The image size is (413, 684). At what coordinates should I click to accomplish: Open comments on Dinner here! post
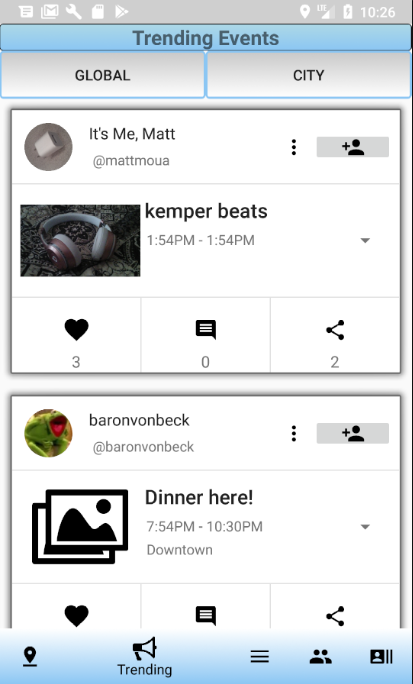coord(205,616)
